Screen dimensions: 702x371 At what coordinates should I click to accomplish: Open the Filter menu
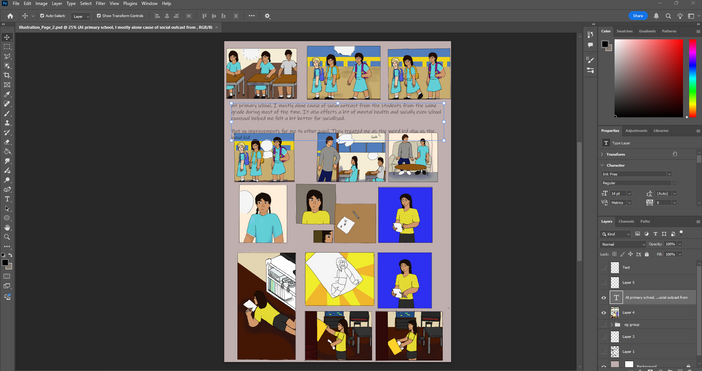point(100,4)
